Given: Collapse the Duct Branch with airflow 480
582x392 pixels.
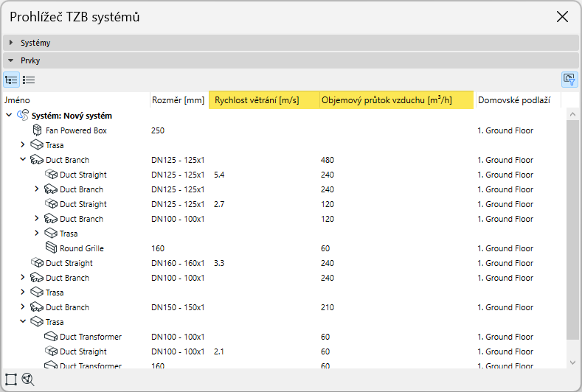Looking at the screenshot, I should point(23,160).
